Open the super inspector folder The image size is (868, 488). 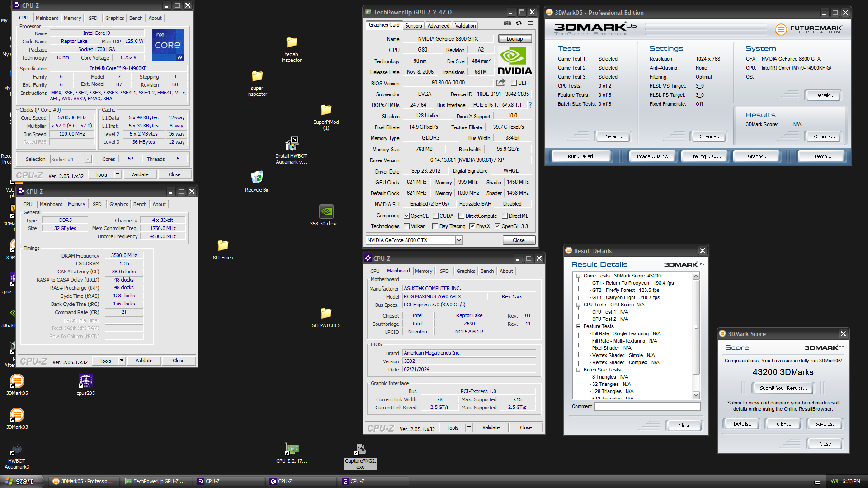coord(257,83)
